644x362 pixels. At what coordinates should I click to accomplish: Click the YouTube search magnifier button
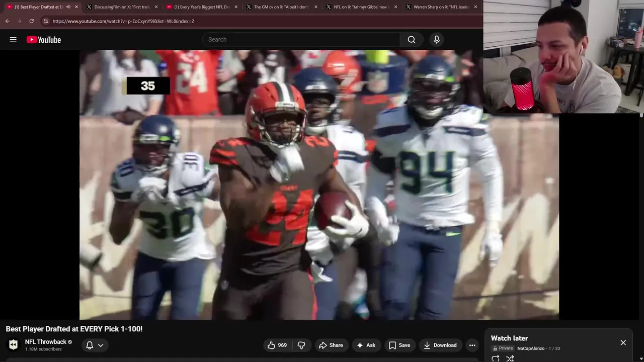(x=412, y=40)
